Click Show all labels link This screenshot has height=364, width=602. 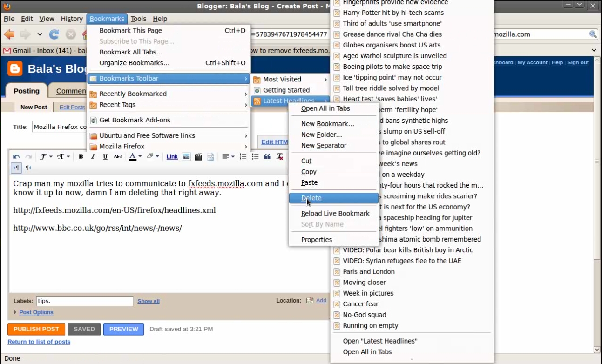tap(149, 301)
